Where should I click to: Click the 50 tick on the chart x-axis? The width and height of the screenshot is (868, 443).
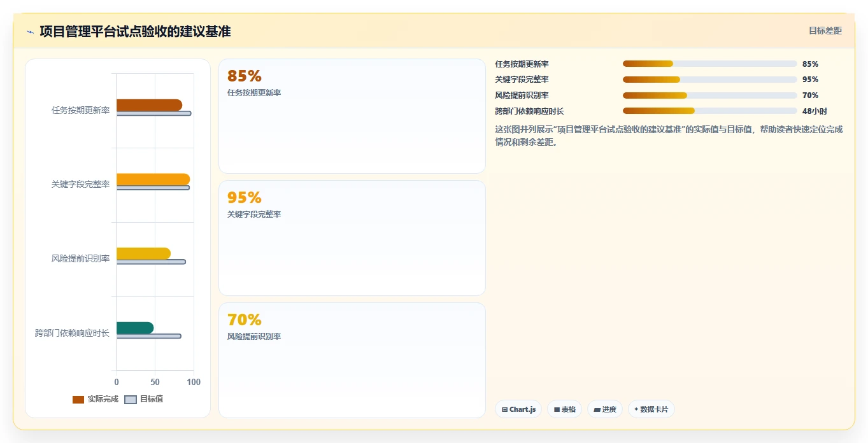(155, 382)
